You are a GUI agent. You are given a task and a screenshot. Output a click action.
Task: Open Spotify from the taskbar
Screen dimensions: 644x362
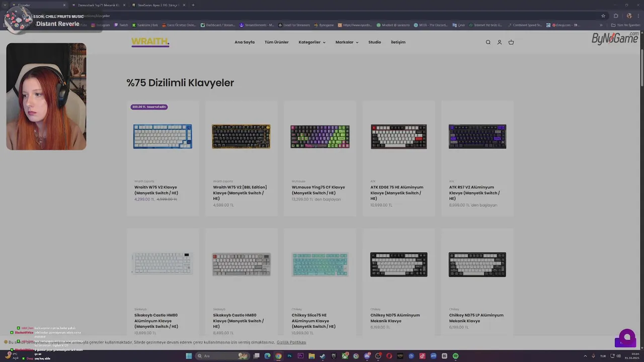click(455, 356)
